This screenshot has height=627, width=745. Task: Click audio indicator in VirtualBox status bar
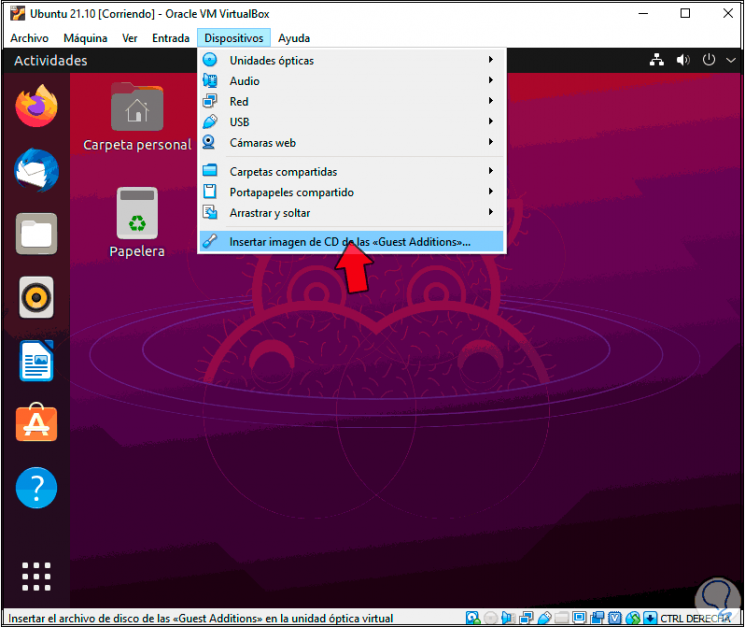[x=508, y=618]
